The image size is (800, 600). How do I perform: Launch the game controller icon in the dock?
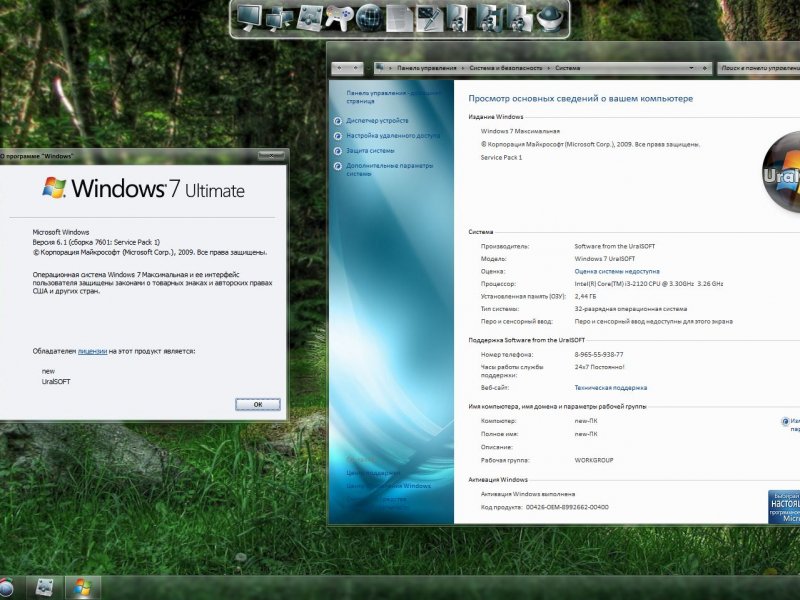(x=339, y=19)
